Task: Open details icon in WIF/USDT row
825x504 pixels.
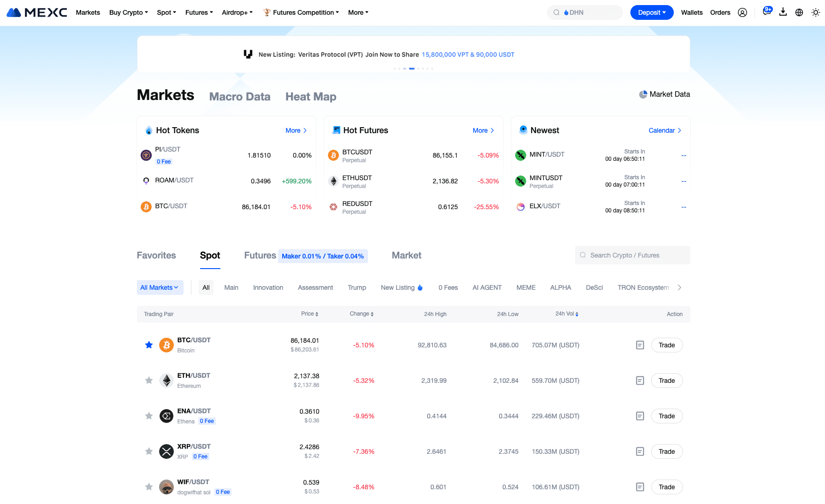Action: 640,487
